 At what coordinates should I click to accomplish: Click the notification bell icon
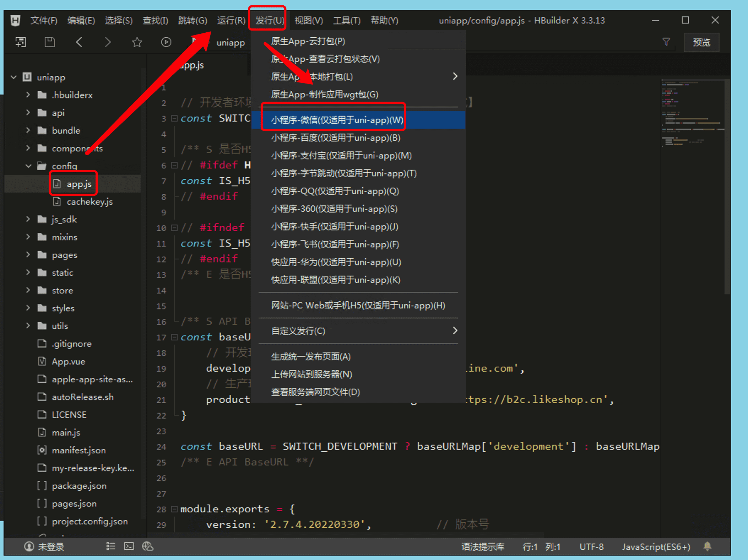707,546
